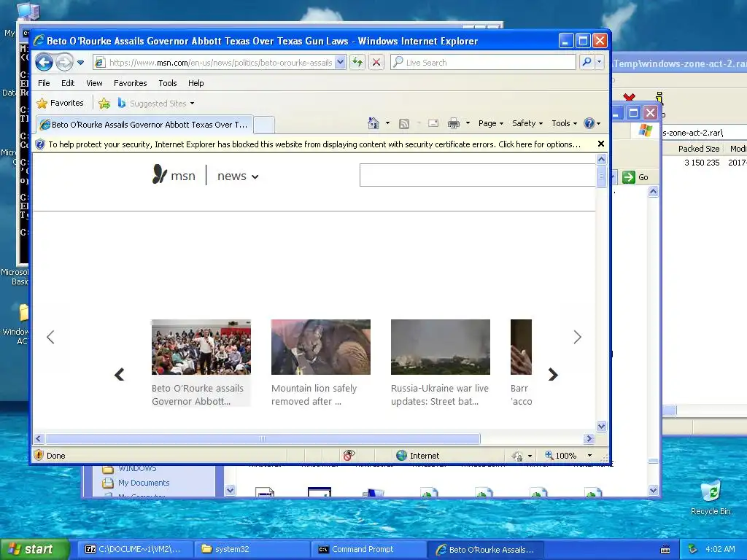
Task: Click the bold previous arrow of story strip
Action: (120, 374)
